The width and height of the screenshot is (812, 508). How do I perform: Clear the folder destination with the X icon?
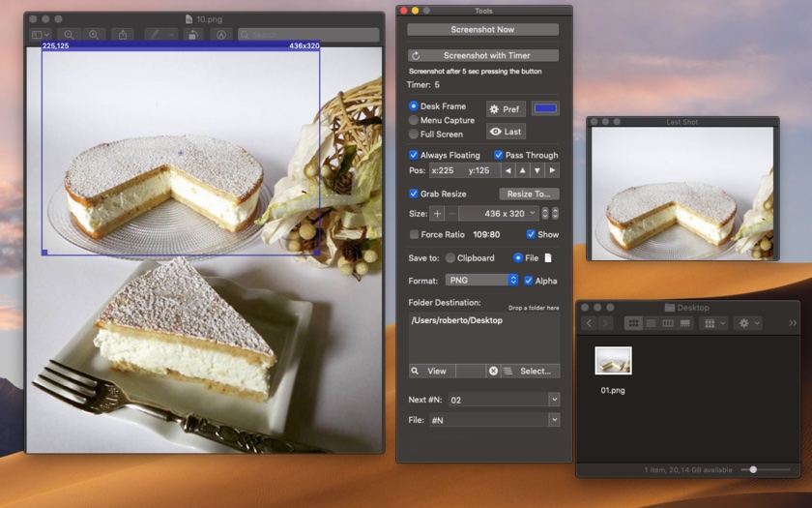tap(493, 371)
